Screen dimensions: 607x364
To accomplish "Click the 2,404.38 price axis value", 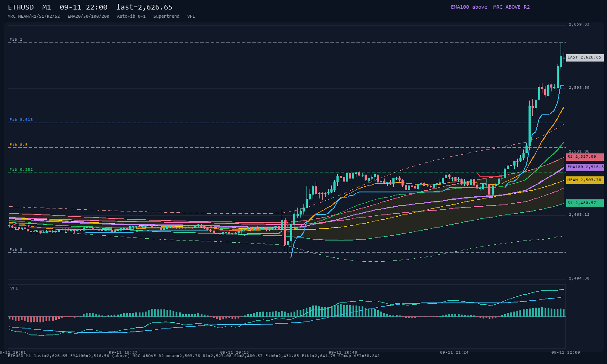I will point(579,278).
